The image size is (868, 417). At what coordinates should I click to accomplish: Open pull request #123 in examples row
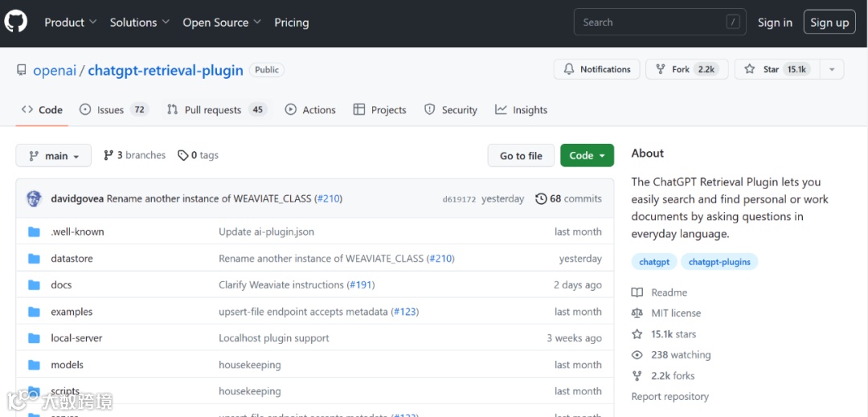(405, 312)
